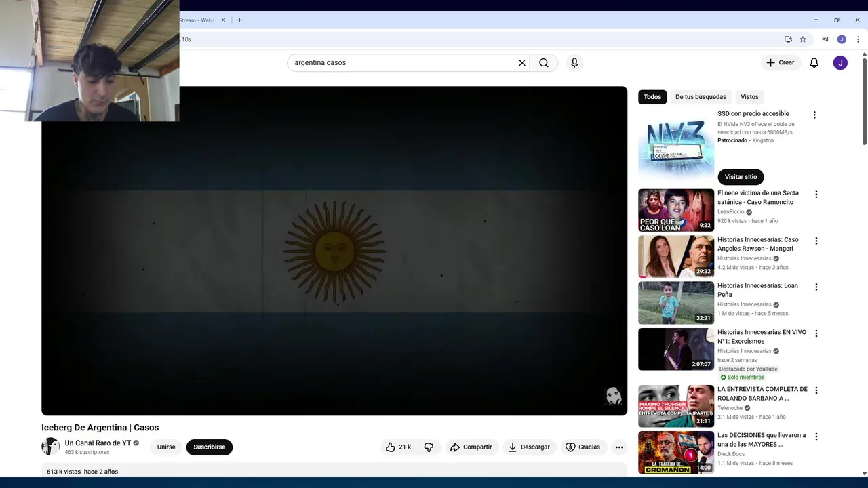Open the title Historias Innecesarias: Loan Peña

point(757,290)
